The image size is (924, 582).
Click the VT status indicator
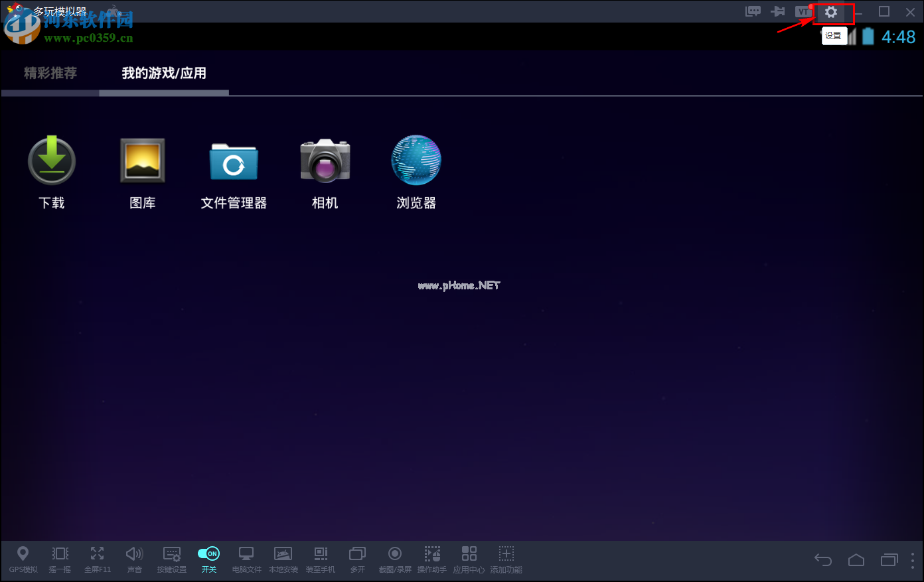pyautogui.click(x=803, y=11)
